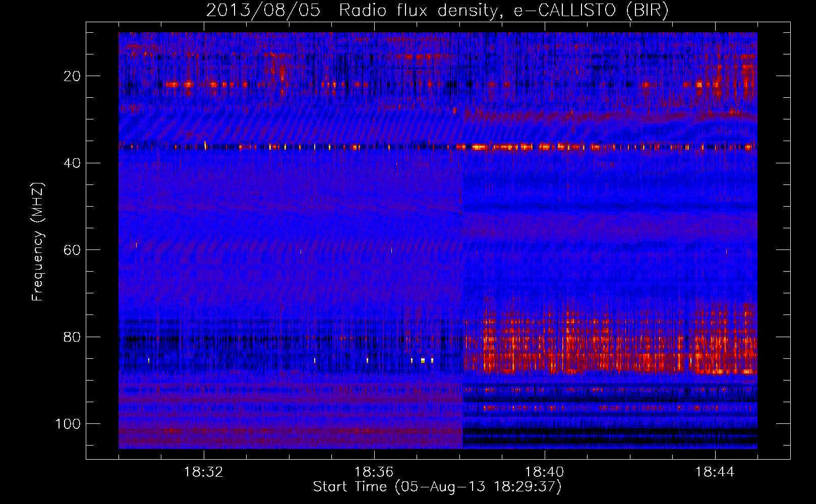Click the time tick label 18:32
The image size is (816, 504).
click(x=204, y=472)
